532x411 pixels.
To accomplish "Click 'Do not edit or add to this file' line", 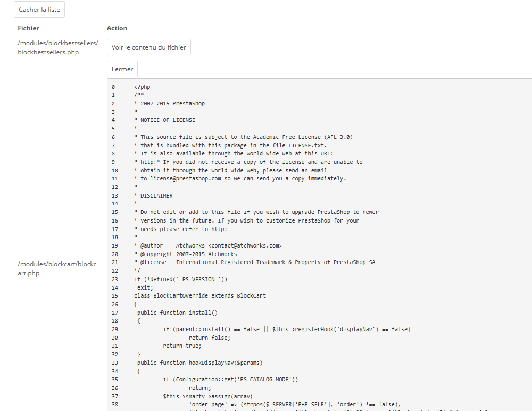I will (256, 212).
